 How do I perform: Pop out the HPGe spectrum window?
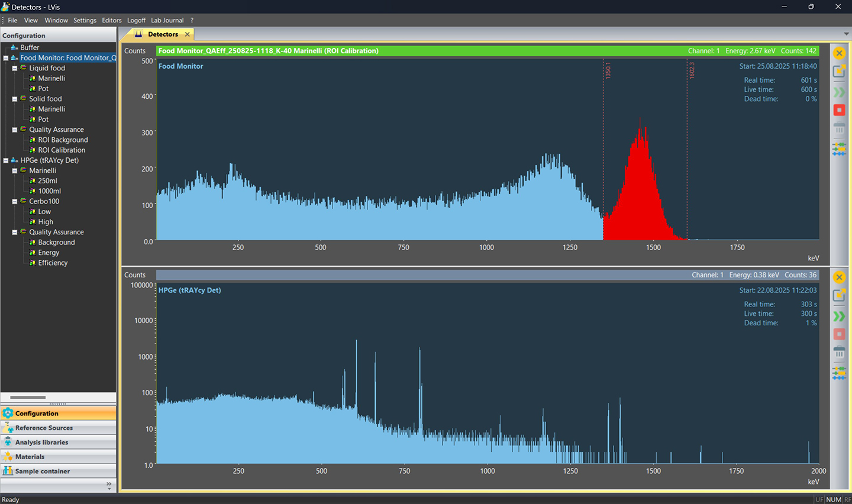(839, 295)
